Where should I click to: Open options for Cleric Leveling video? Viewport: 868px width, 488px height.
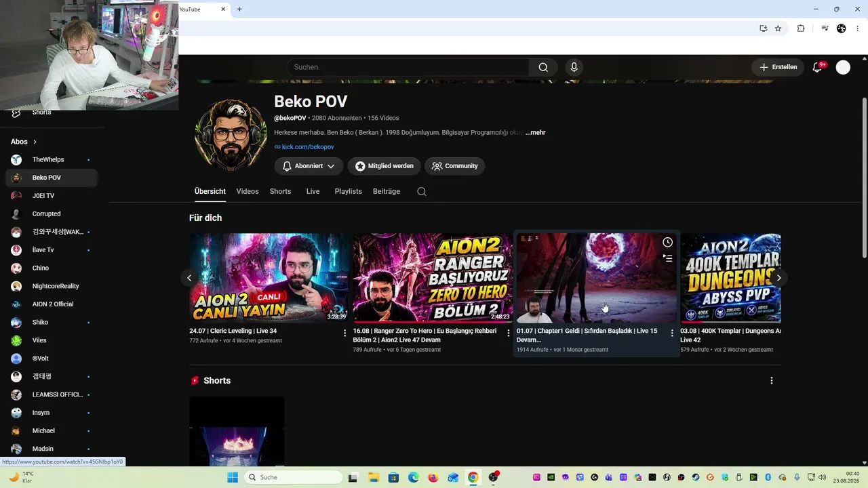344,333
